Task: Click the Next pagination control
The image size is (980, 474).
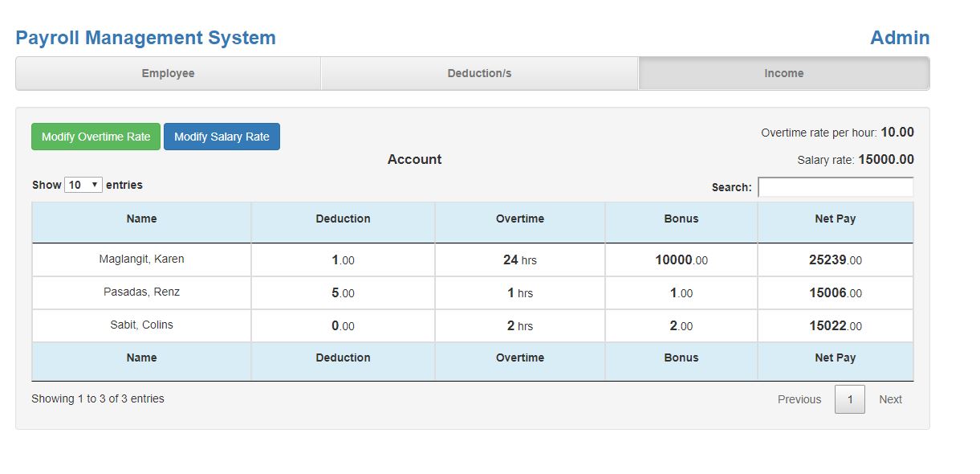Action: click(890, 398)
